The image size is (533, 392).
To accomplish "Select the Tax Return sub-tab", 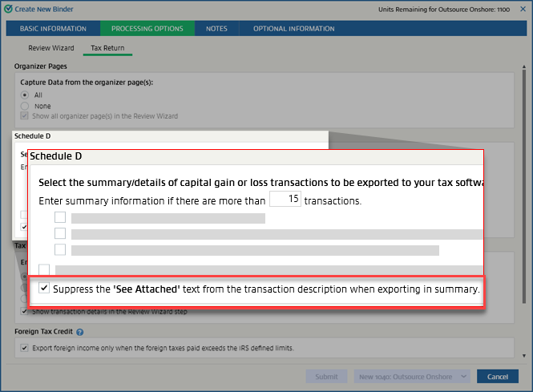I will (x=107, y=48).
